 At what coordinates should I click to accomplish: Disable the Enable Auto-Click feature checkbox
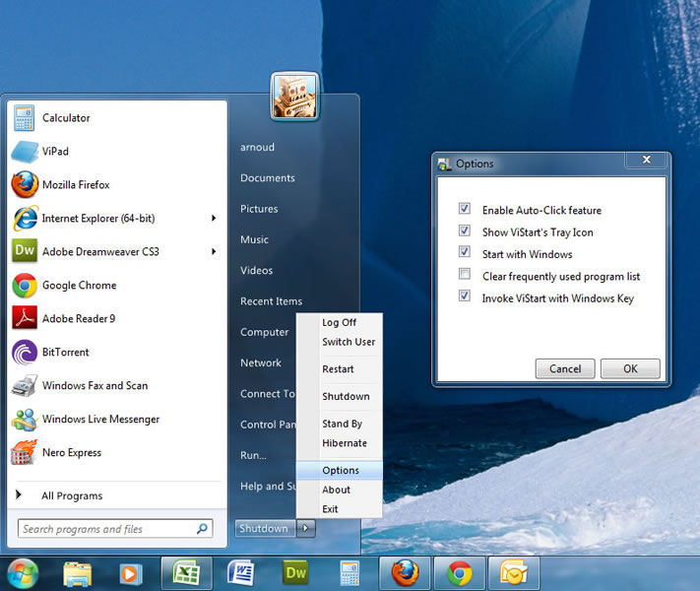(465, 210)
